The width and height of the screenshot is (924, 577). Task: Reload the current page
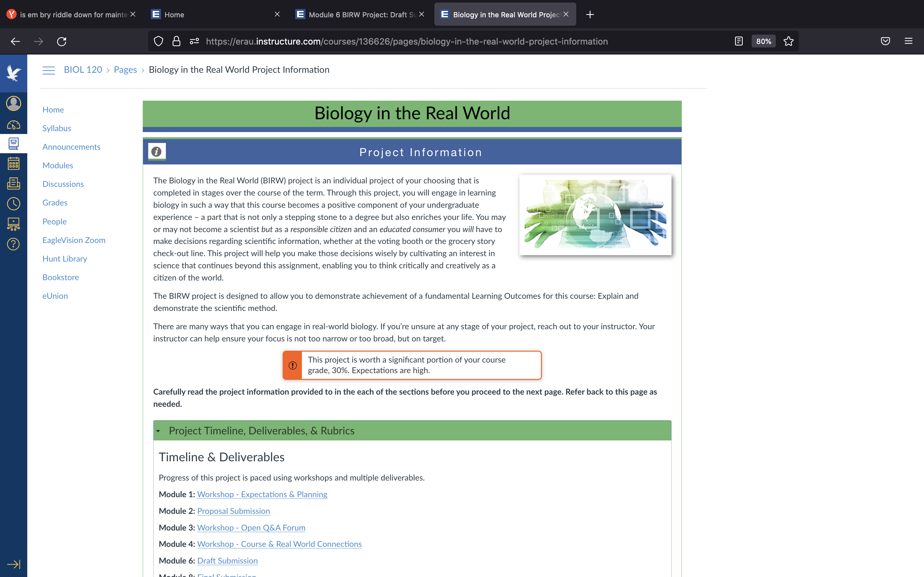coord(62,41)
